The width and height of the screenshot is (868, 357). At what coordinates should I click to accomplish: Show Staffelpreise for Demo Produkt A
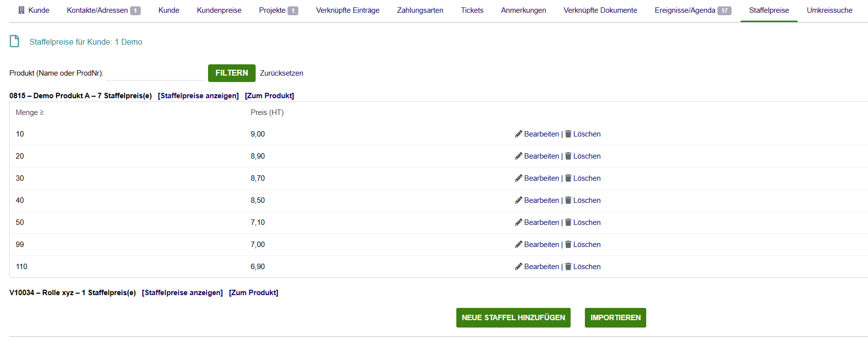[x=198, y=96]
